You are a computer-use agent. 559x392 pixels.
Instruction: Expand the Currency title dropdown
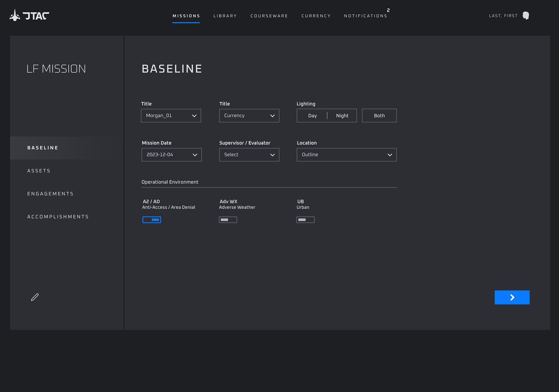pos(249,116)
